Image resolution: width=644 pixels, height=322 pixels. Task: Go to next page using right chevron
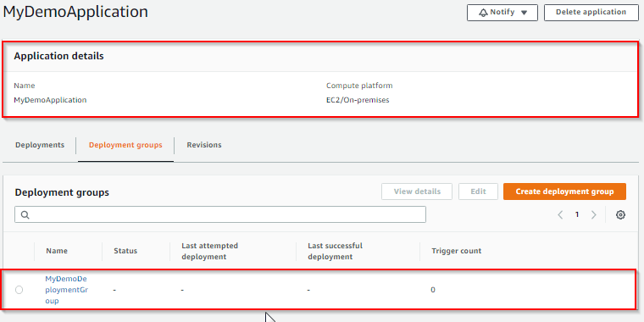click(x=593, y=214)
